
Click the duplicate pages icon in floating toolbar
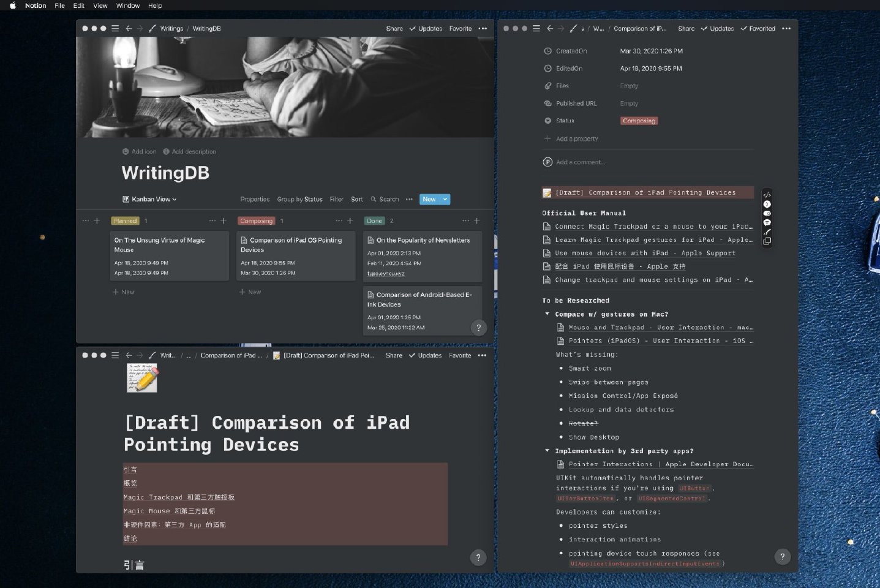tap(767, 241)
